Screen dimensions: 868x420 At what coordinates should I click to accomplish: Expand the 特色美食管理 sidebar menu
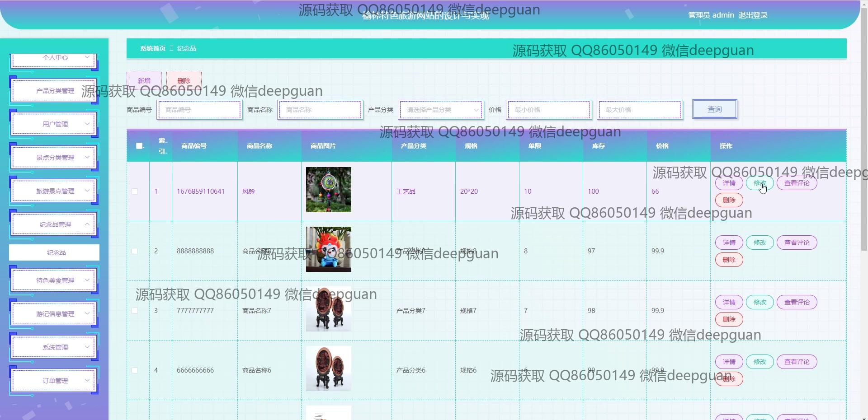point(54,280)
